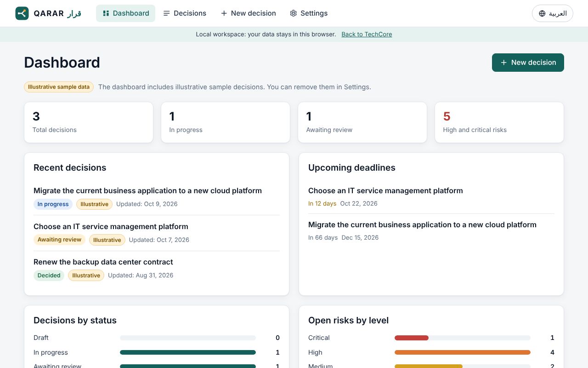Click the Settings gear icon

coord(294,13)
